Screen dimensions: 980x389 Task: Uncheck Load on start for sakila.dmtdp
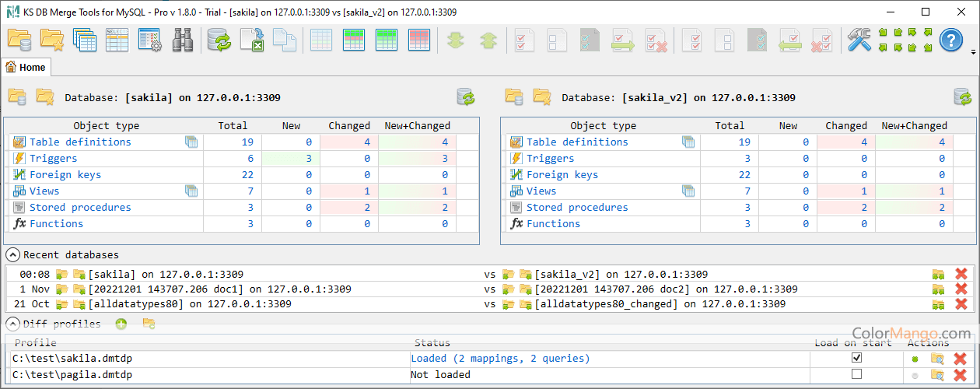(857, 358)
